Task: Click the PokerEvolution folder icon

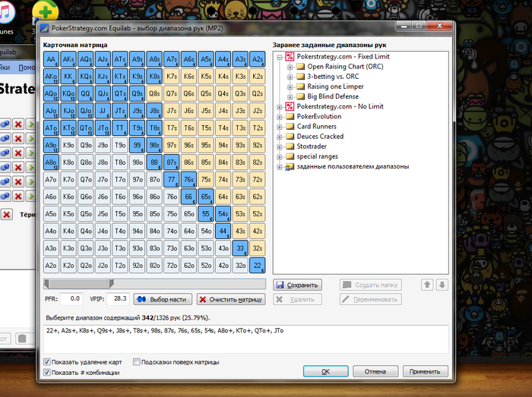Action: (x=290, y=117)
